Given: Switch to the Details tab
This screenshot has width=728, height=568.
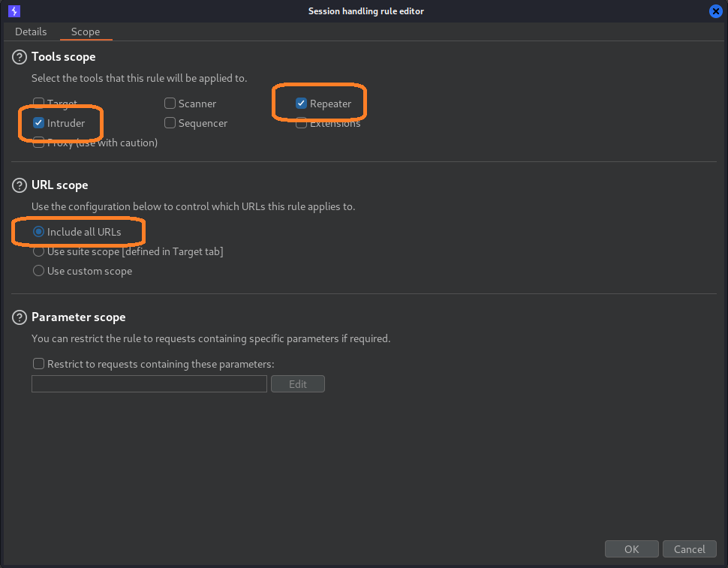Looking at the screenshot, I should pyautogui.click(x=31, y=32).
